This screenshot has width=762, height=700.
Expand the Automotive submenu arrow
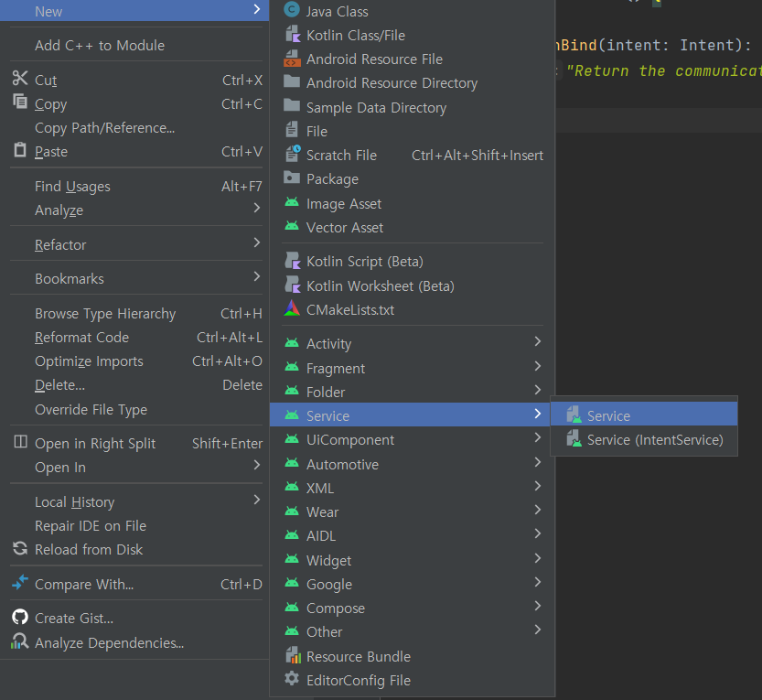pyautogui.click(x=538, y=462)
